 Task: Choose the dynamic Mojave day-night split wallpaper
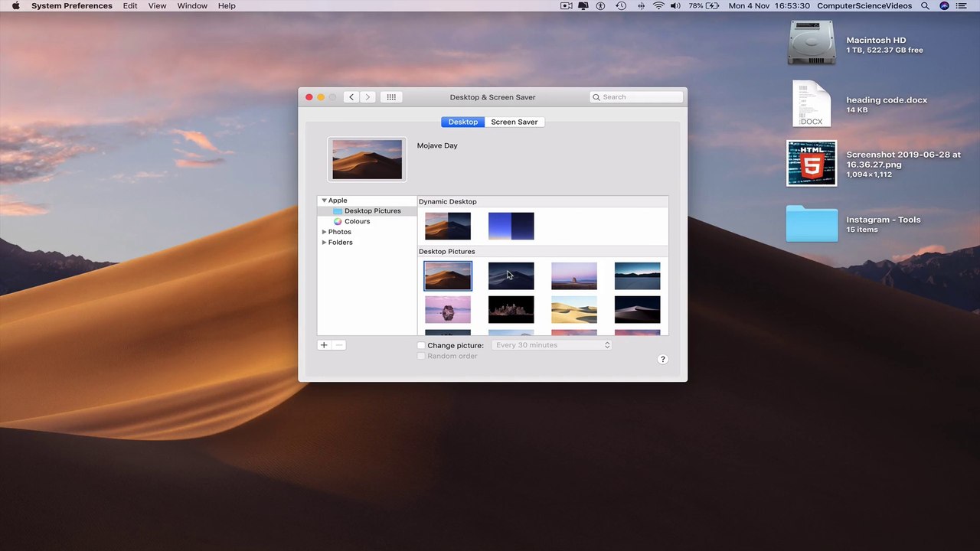click(x=448, y=227)
